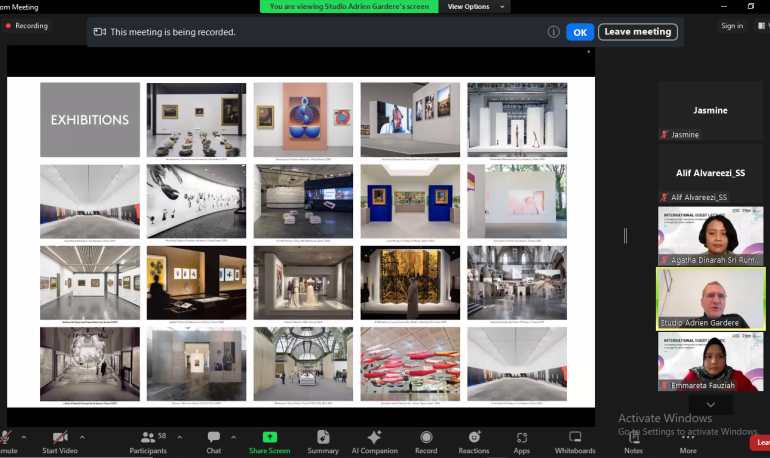Click the pink artwork exhibition photo
Image resolution: width=770 pixels, height=458 pixels.
pyautogui.click(x=303, y=120)
